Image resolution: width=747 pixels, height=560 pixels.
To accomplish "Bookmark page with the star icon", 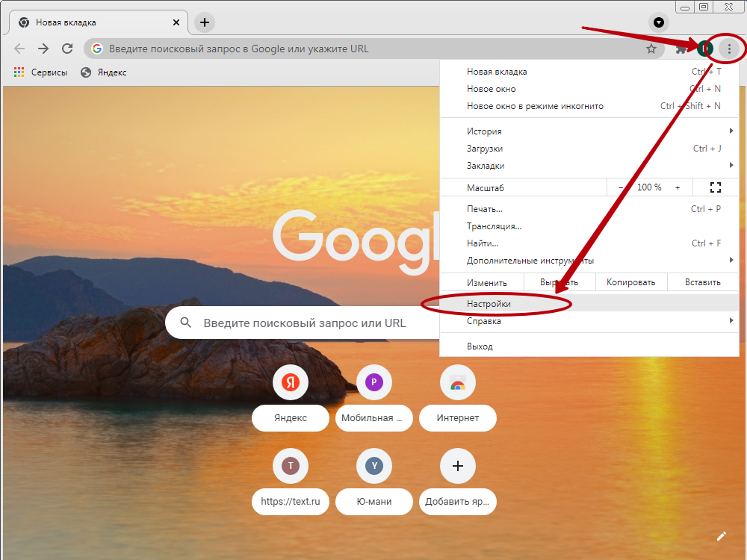I will pos(651,49).
